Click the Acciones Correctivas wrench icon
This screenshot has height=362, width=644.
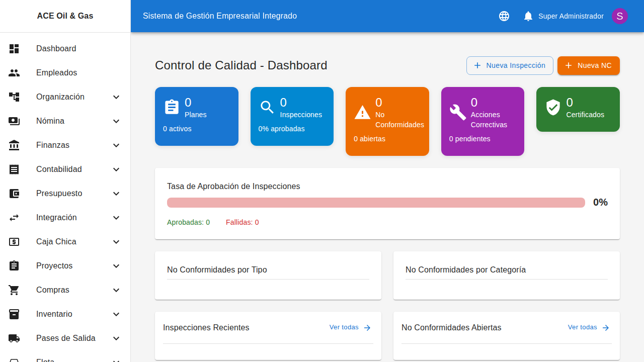tap(457, 112)
